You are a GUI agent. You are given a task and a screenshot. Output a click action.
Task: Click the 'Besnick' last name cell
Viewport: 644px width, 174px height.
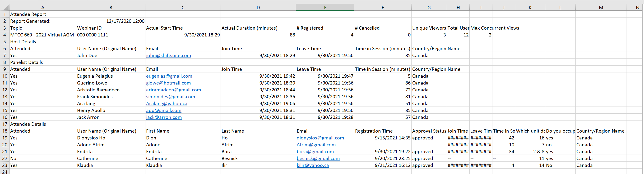click(x=258, y=158)
